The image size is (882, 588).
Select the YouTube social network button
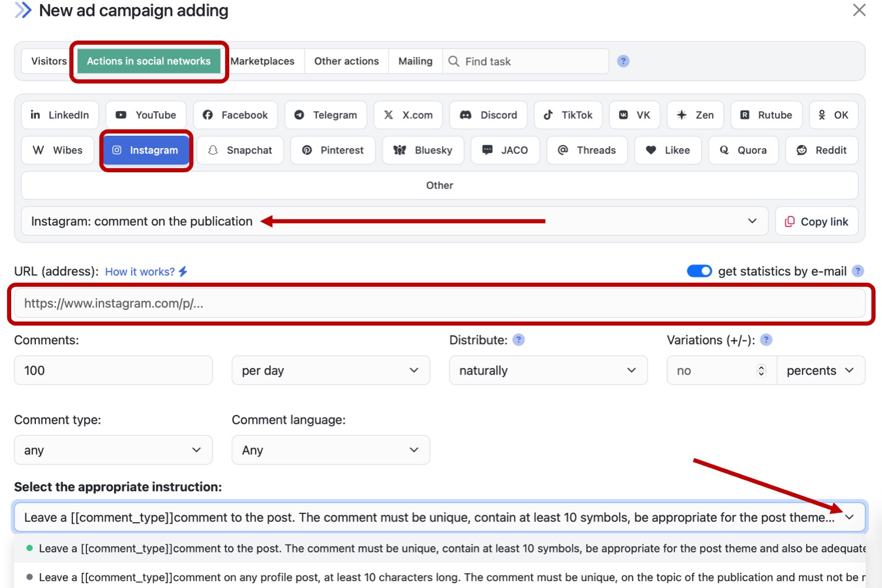pyautogui.click(x=146, y=115)
